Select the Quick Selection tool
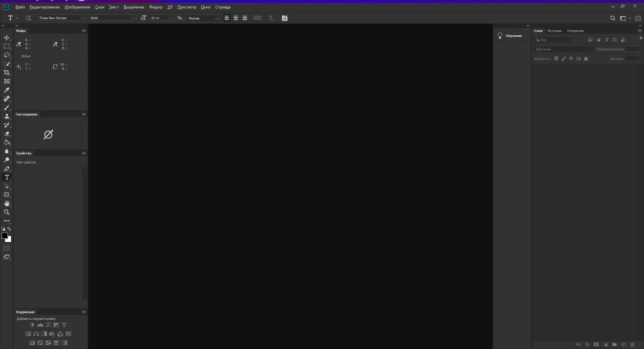Viewport: 644px width, 349px height. tap(7, 64)
